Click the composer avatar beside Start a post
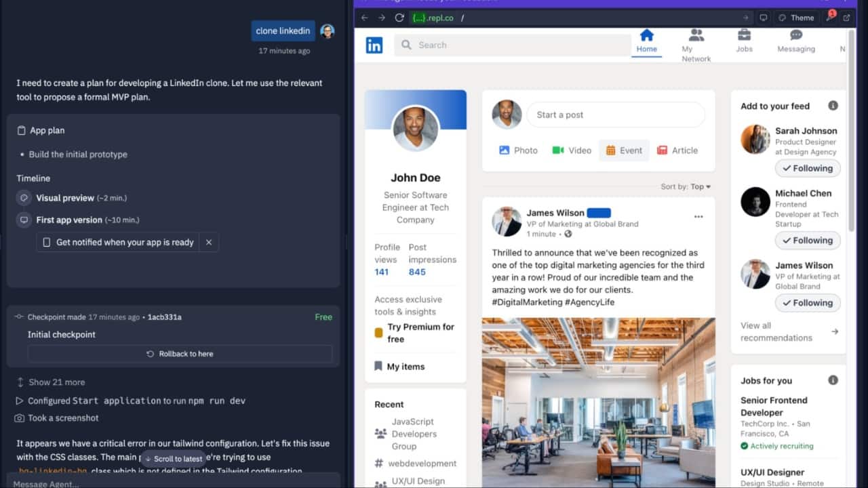The width and height of the screenshot is (868, 488). (507, 115)
